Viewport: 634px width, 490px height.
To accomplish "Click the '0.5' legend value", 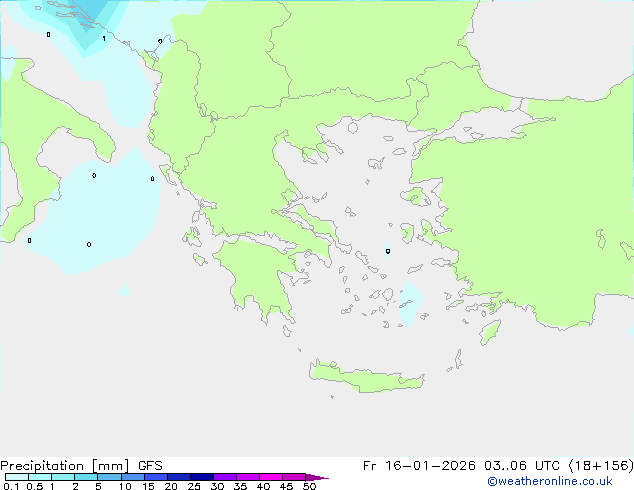I will pyautogui.click(x=35, y=486).
